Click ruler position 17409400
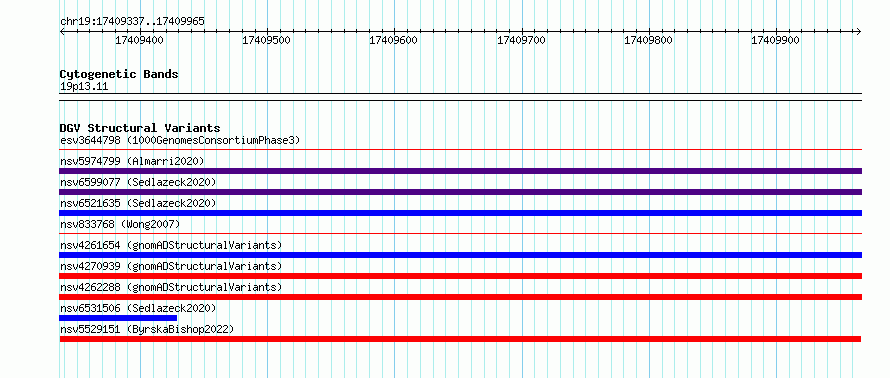 pyautogui.click(x=139, y=40)
